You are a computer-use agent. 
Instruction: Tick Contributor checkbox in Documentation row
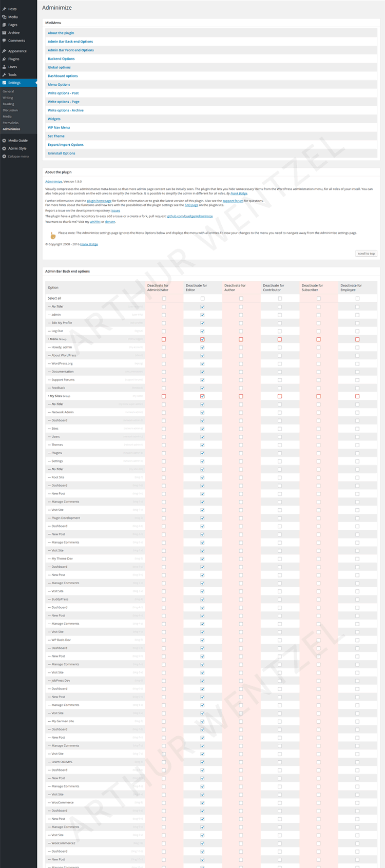(x=280, y=372)
